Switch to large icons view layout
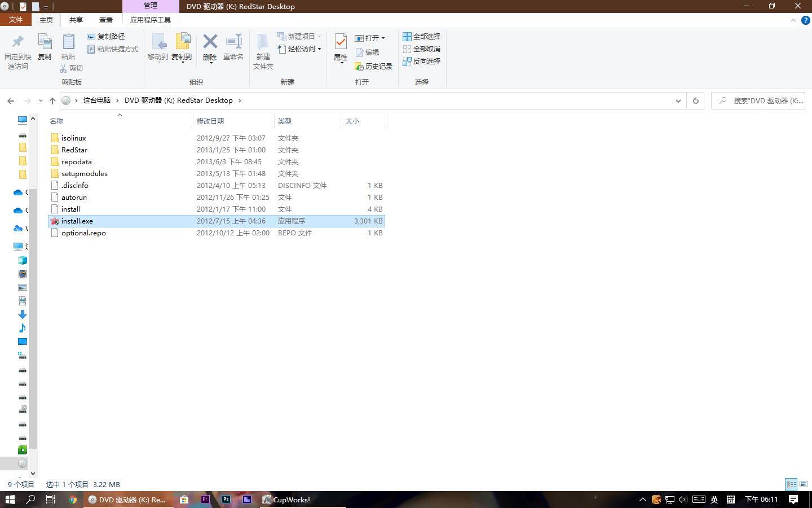 (x=804, y=484)
